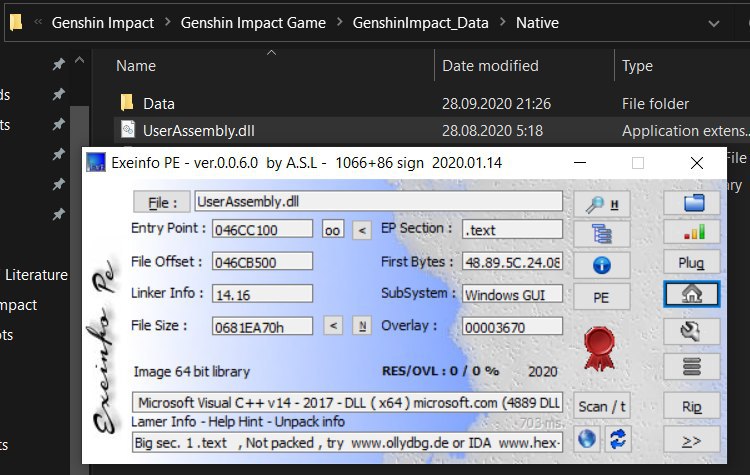750x475 pixels.
Task: Click 'Genshin Impact' in the breadcrumb path
Action: [x=103, y=22]
